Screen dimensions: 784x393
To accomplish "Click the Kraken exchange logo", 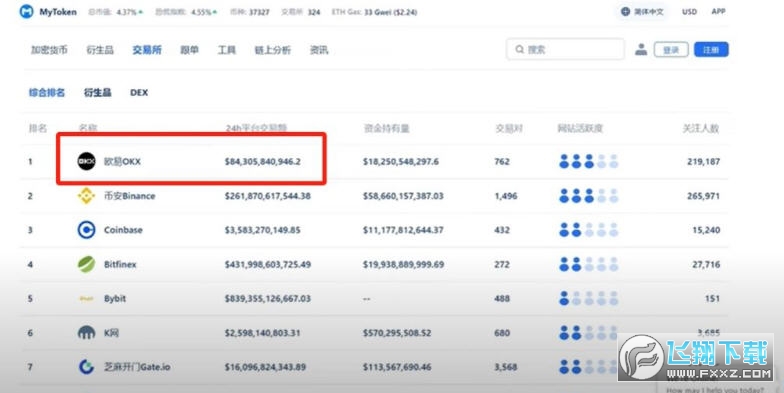I will tap(86, 332).
